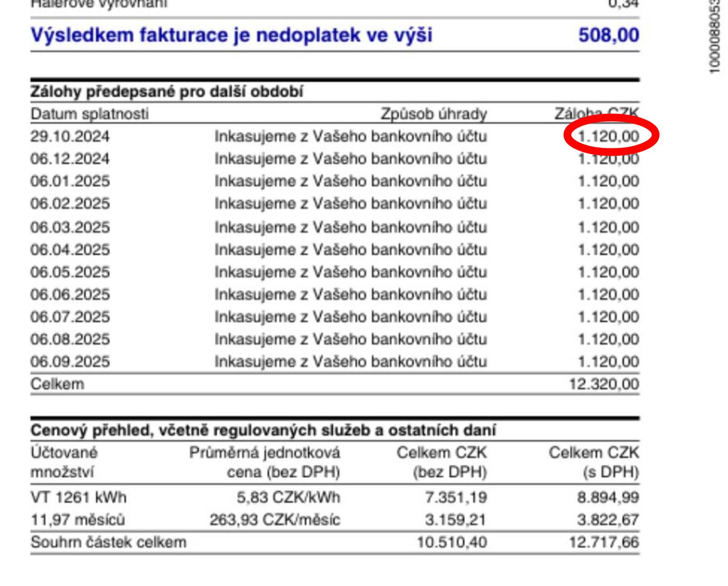Click the 'Celkem CZK (s DPH)' column header

(594, 463)
